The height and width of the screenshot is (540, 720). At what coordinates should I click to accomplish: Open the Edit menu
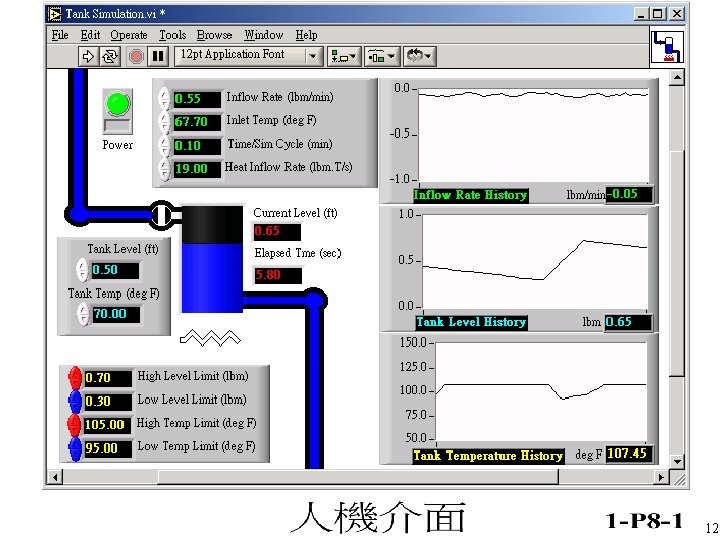tap(90, 35)
